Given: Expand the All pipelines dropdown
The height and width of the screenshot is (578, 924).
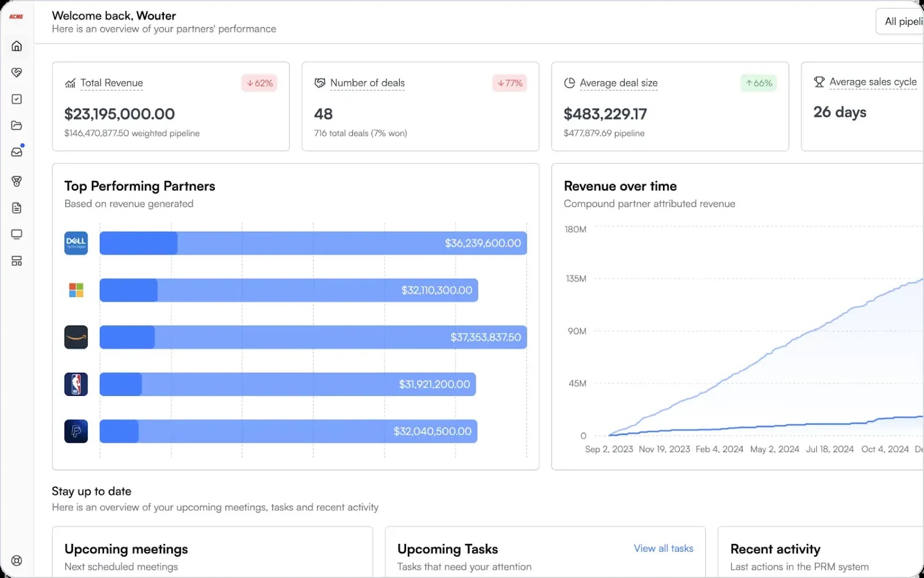Looking at the screenshot, I should pos(900,21).
